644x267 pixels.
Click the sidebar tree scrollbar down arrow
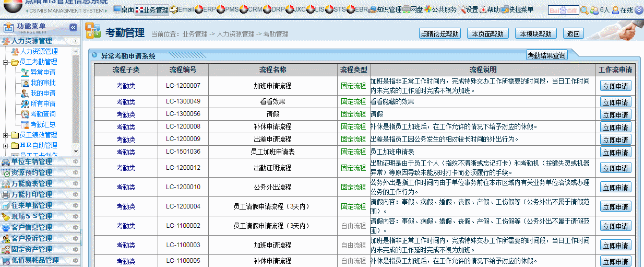76,153
